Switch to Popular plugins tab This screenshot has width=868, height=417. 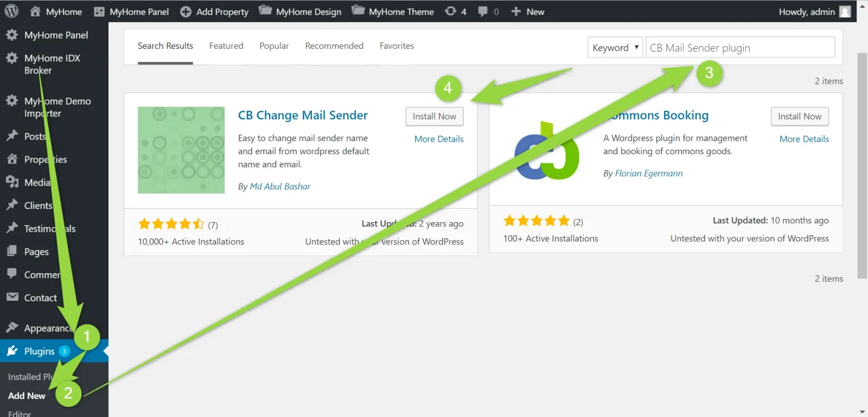click(x=274, y=46)
